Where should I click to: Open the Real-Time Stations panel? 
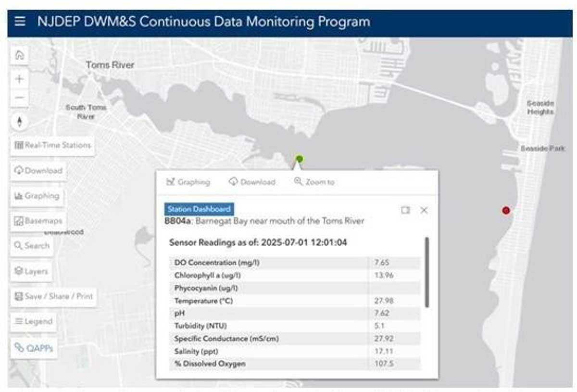tap(52, 145)
